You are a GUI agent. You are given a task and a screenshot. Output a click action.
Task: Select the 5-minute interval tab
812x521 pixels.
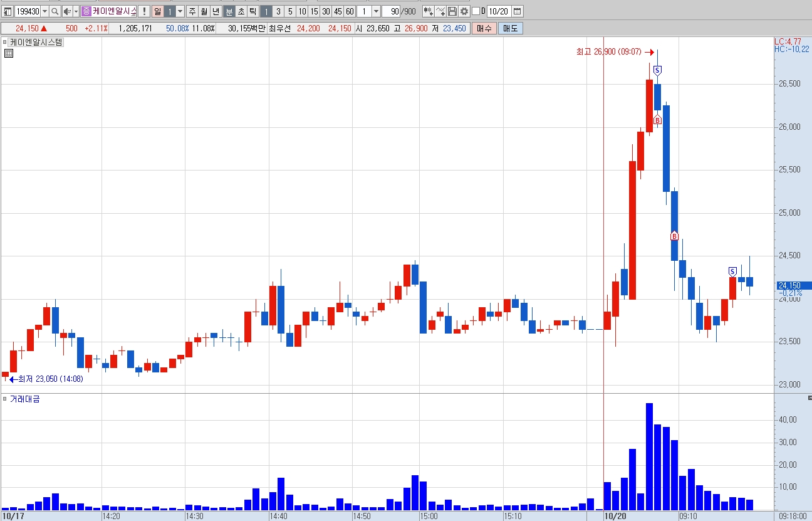[290, 11]
